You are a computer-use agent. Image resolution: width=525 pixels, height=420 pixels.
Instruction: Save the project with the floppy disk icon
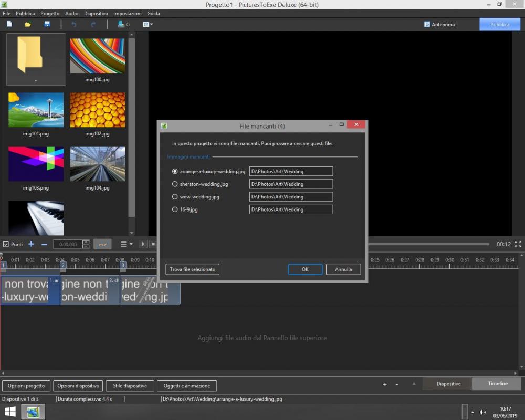pos(47,24)
